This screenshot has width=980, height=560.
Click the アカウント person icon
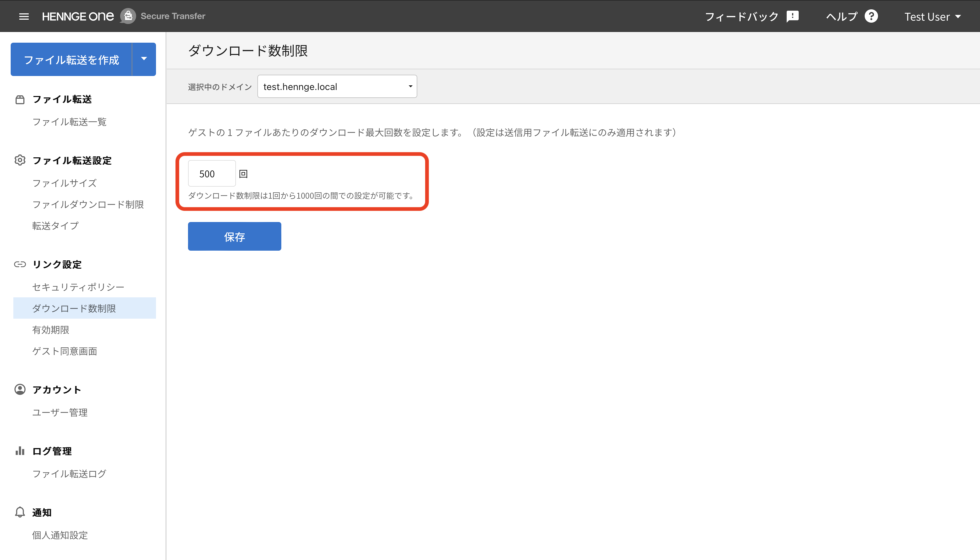[20, 389]
